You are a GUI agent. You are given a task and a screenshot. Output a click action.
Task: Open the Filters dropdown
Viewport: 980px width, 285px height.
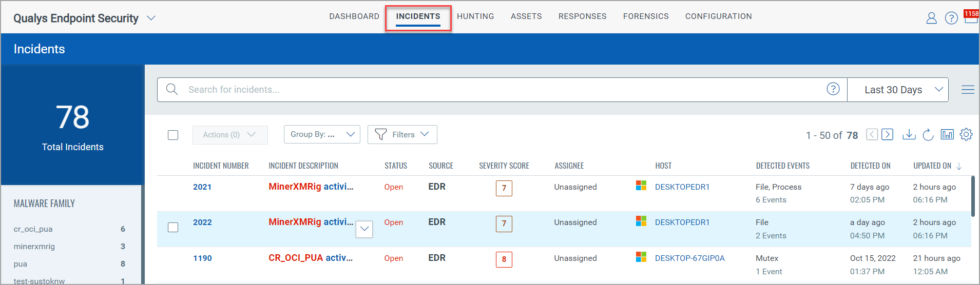coord(402,134)
